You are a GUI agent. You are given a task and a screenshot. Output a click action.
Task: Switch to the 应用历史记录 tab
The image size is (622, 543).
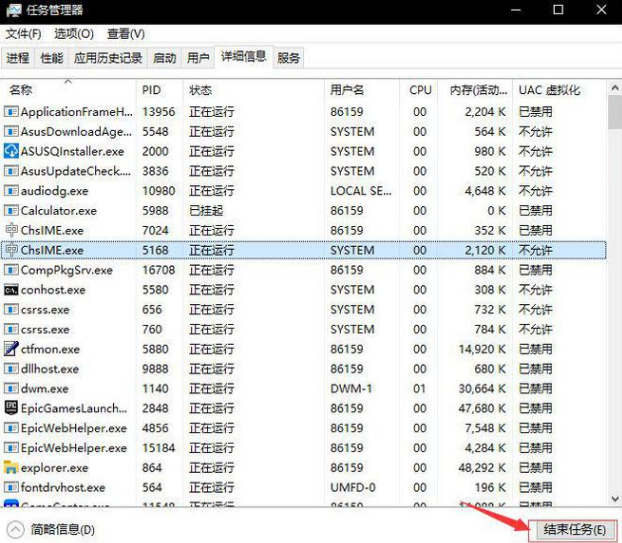[x=108, y=58]
